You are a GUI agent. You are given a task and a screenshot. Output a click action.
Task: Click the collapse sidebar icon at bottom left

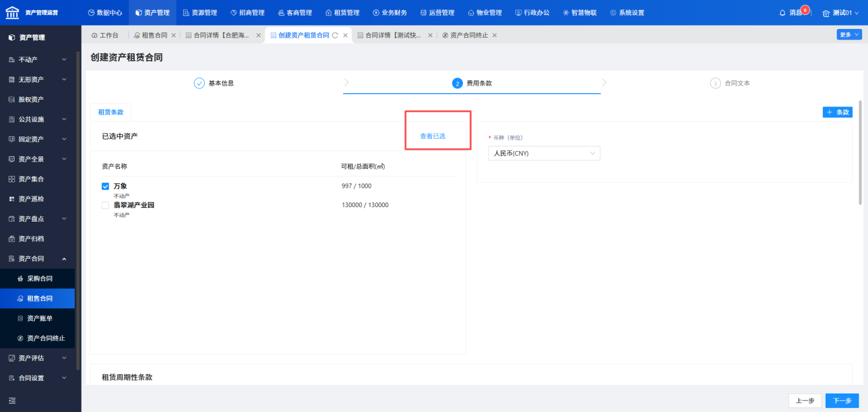[12, 400]
